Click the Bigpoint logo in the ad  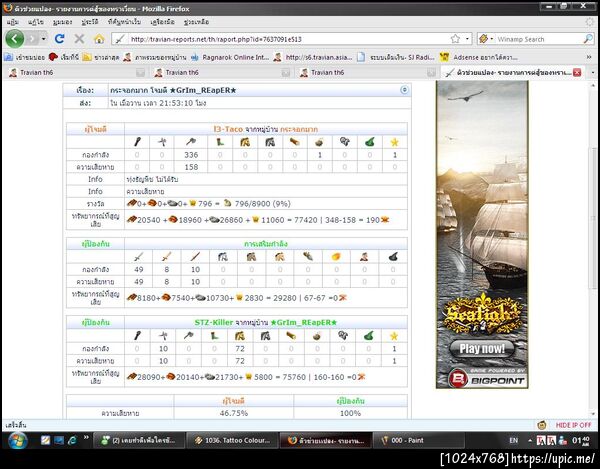click(x=486, y=379)
